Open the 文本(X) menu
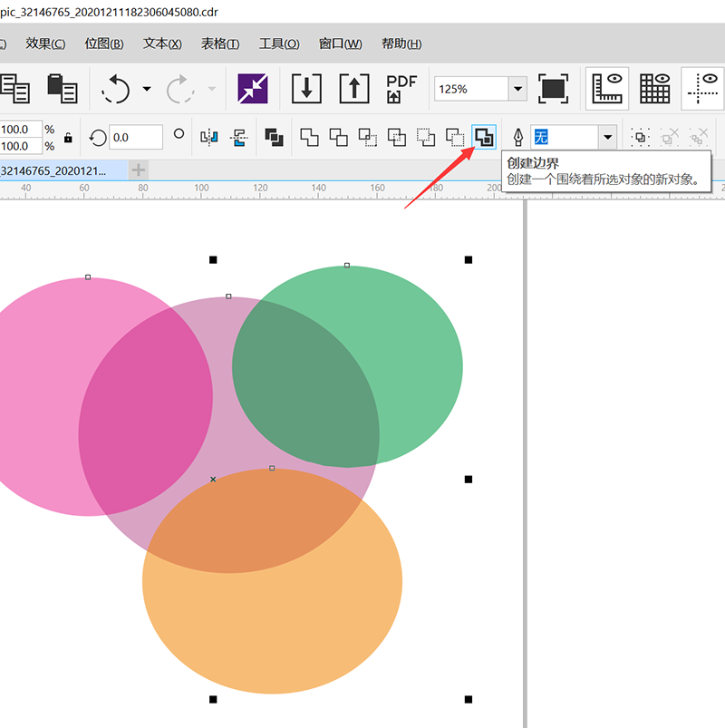Image resolution: width=725 pixels, height=728 pixels. point(162,44)
